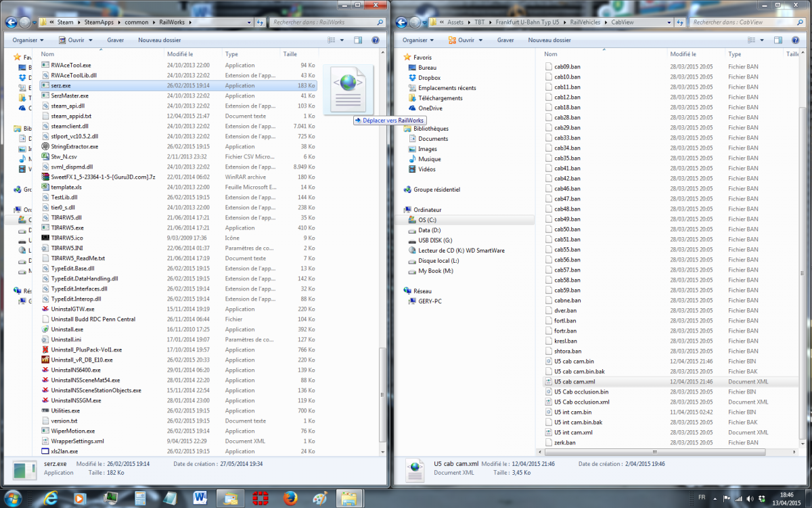The width and height of the screenshot is (812, 508).
Task: Open the Paint palette taskbar icon
Action: click(320, 499)
